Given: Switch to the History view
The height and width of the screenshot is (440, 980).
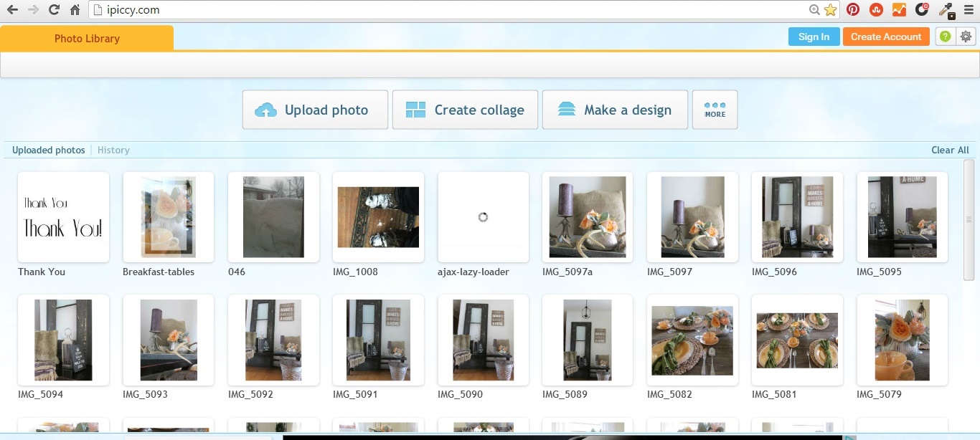Looking at the screenshot, I should coord(113,150).
